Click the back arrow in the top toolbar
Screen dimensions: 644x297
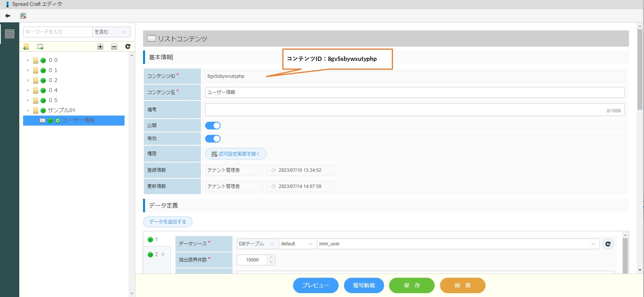coord(8,16)
